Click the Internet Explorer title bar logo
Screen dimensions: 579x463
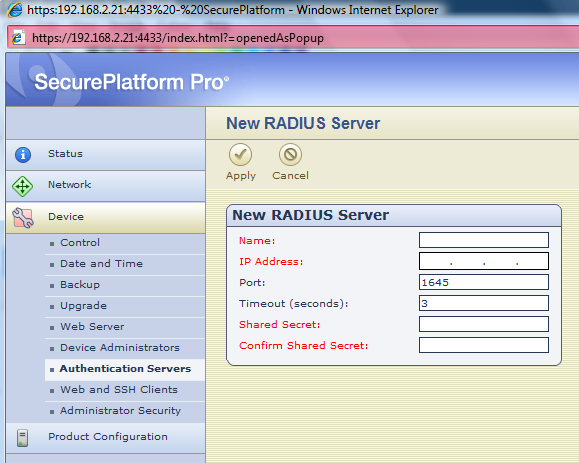pyautogui.click(x=15, y=9)
